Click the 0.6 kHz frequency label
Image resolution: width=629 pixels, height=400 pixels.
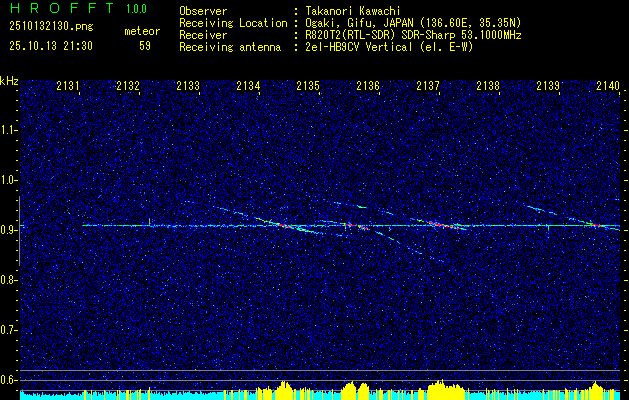tap(8, 380)
